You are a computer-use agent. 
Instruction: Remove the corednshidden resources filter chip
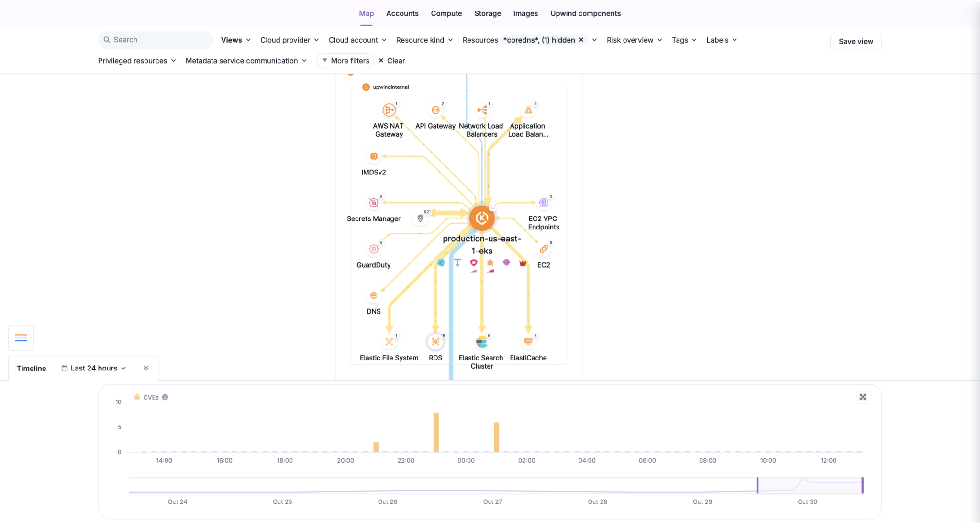coord(580,40)
